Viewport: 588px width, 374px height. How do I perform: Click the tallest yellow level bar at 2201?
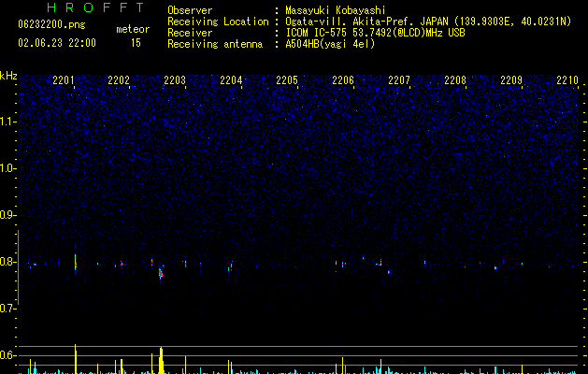click(76, 359)
